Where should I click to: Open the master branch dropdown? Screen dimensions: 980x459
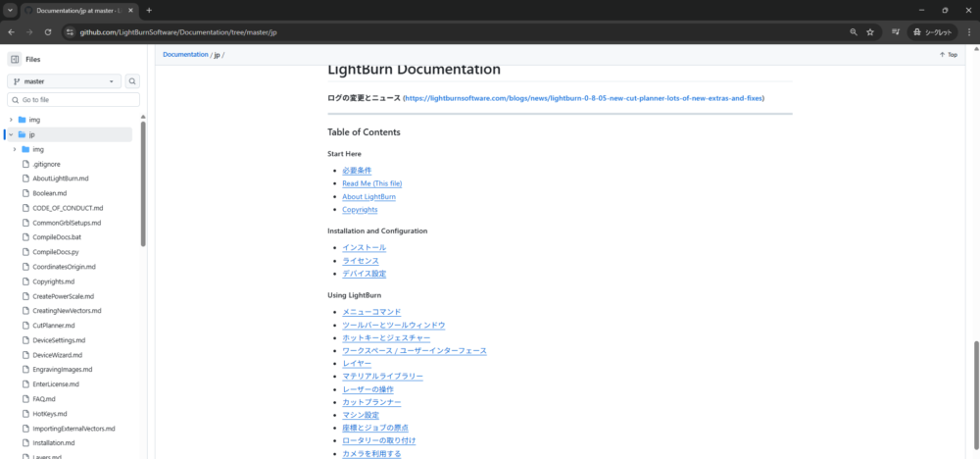pos(65,81)
